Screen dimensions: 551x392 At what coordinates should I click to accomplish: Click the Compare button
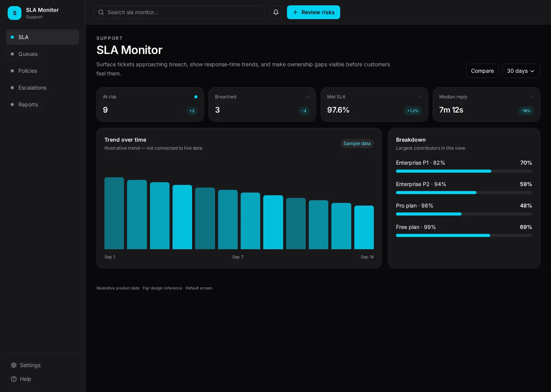tap(482, 71)
